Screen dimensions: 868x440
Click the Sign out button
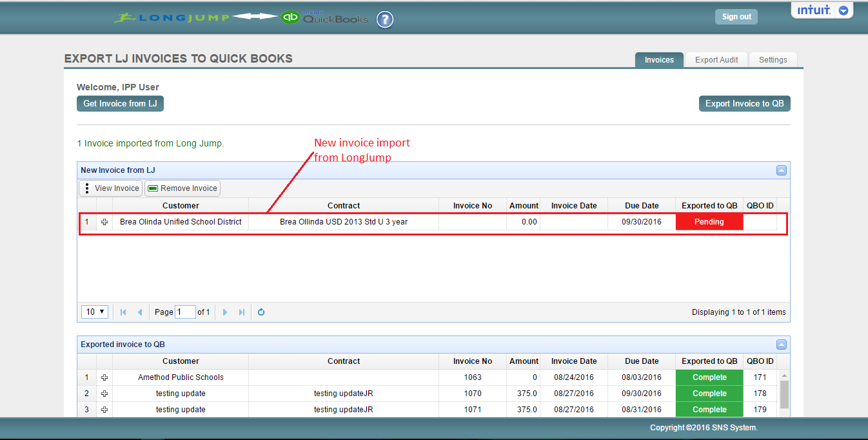point(736,17)
